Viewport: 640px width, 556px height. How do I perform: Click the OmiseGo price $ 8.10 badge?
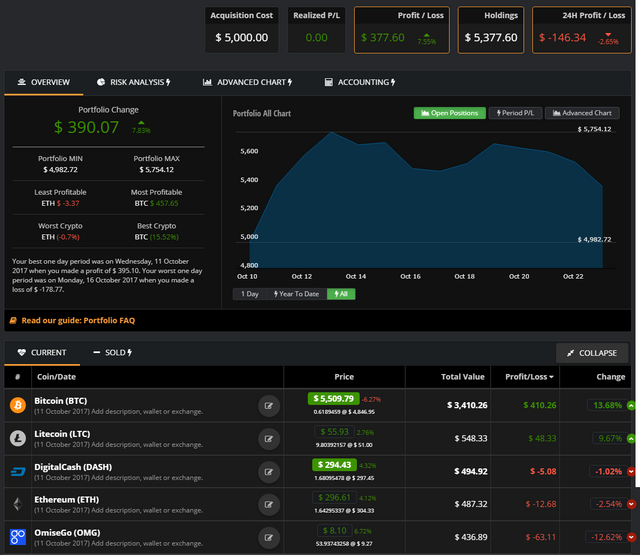[x=335, y=530]
